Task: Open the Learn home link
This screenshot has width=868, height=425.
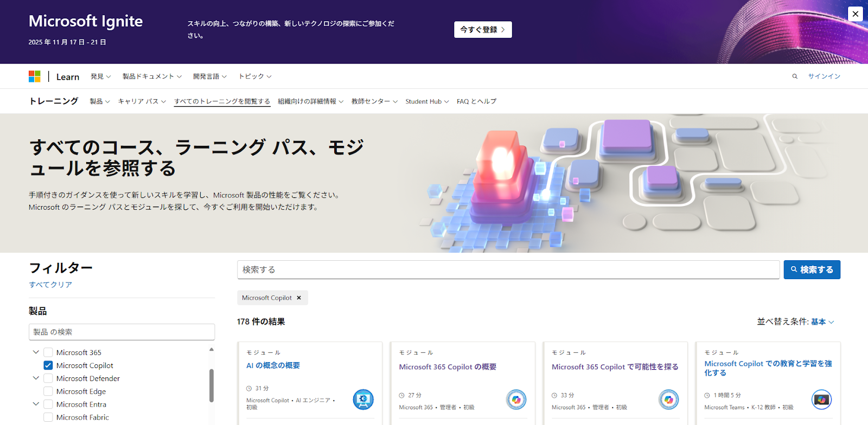Action: click(68, 77)
